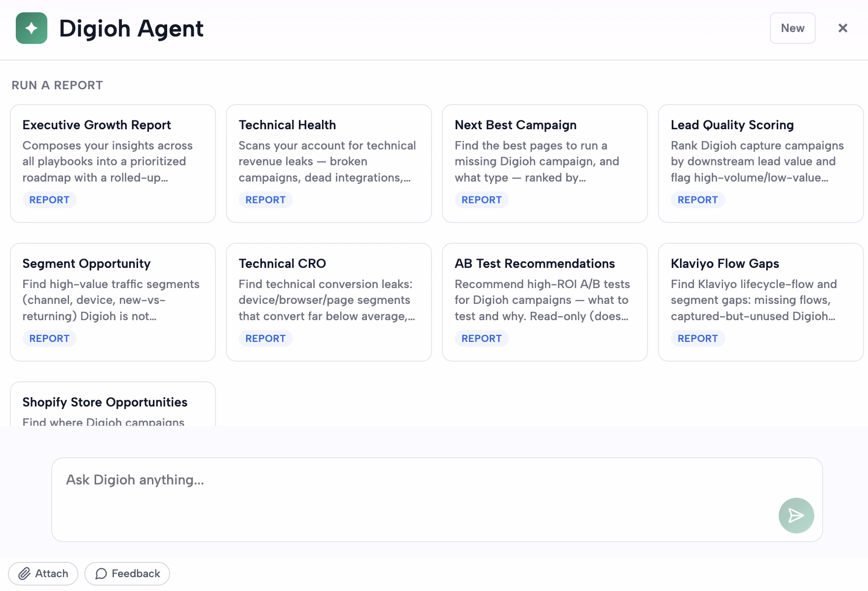Click REPORT tag under Lead Quality Scoring
This screenshot has height=591, width=868.
coord(697,200)
